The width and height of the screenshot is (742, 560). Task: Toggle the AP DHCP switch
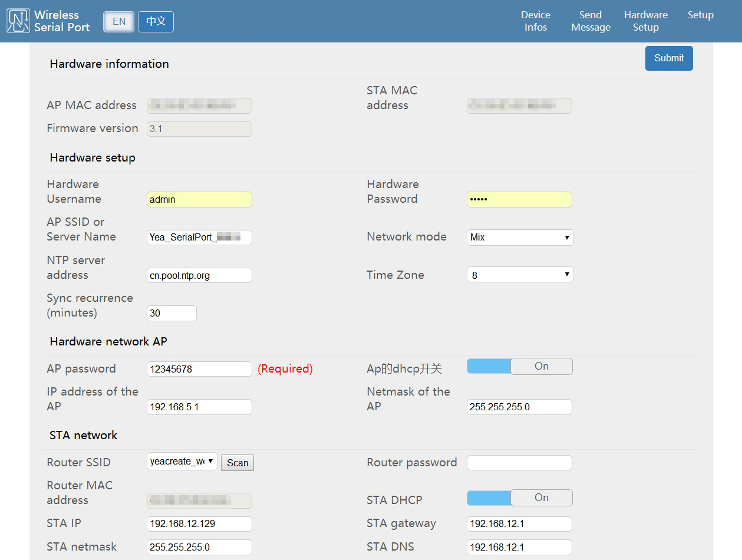[519, 367]
